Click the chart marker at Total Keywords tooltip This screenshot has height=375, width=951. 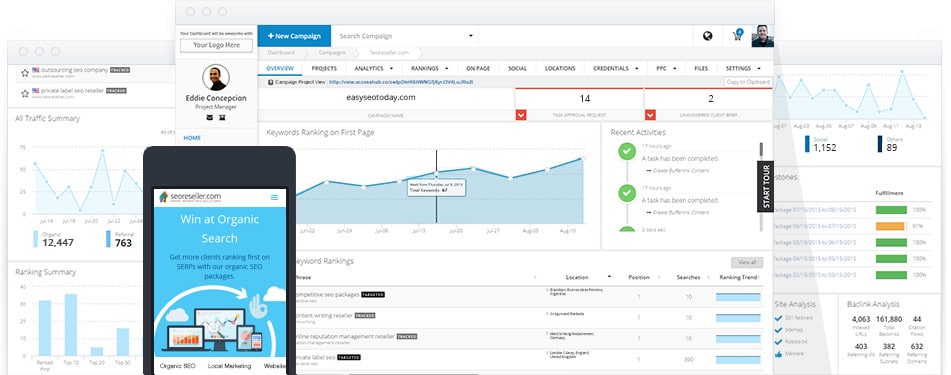coord(436,175)
